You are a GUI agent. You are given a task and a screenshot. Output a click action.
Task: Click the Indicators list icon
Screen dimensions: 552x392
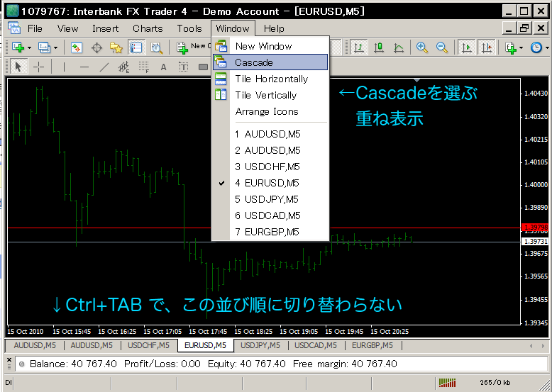(x=510, y=47)
